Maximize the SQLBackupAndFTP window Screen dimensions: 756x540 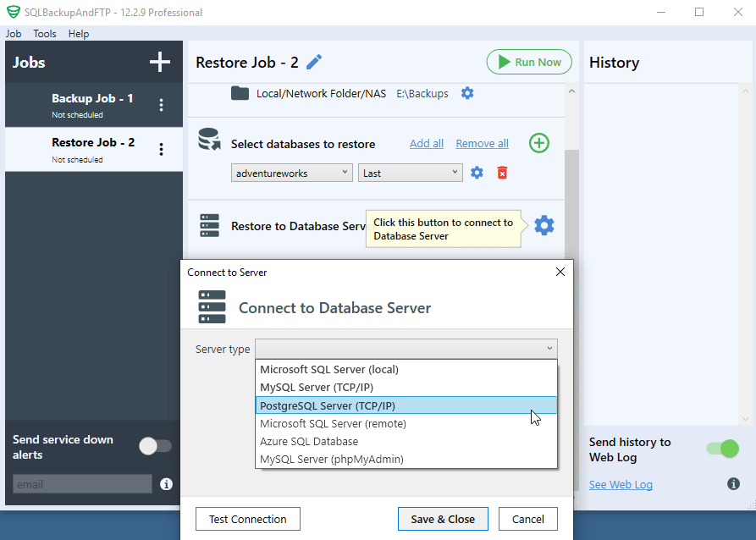pos(699,12)
